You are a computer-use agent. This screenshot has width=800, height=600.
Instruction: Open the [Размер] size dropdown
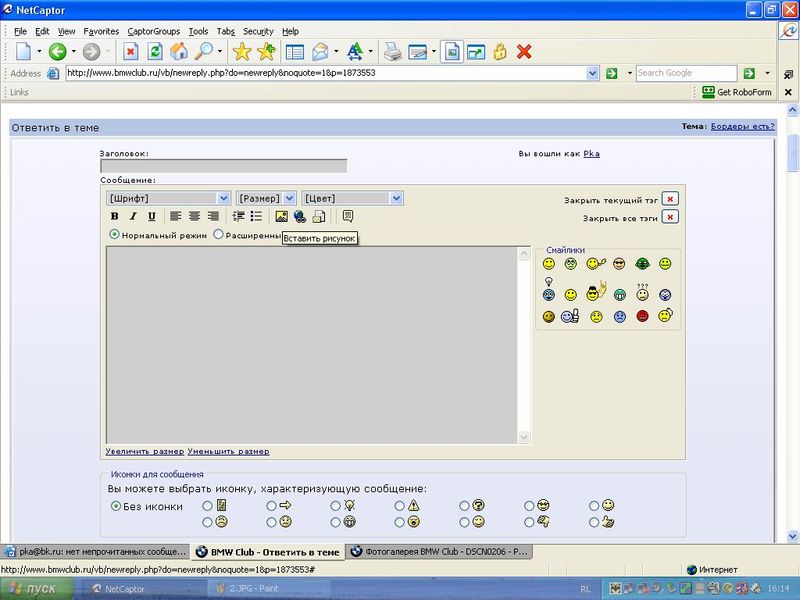click(x=266, y=198)
